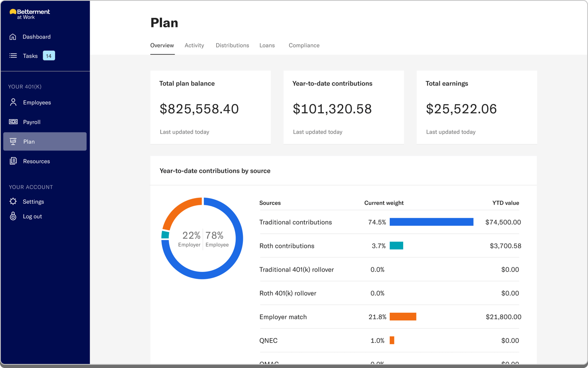Click the Settings gear icon
The image size is (588, 368).
point(13,201)
